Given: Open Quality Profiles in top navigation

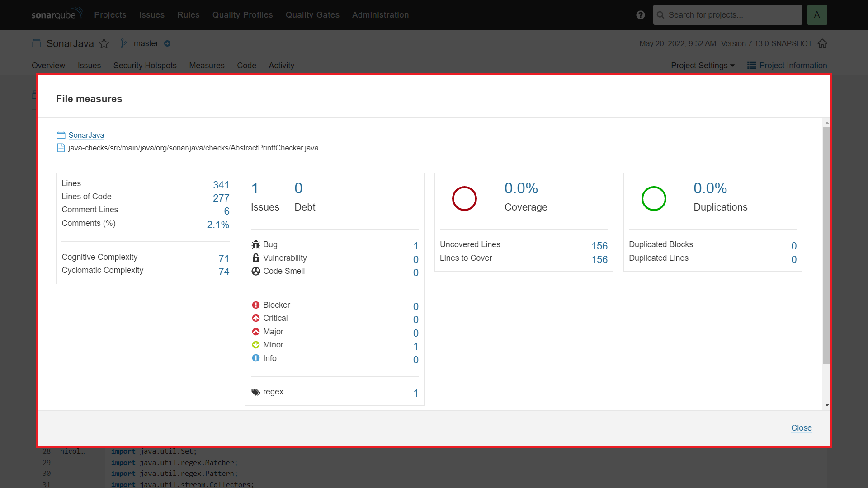Looking at the screenshot, I should click(x=243, y=15).
